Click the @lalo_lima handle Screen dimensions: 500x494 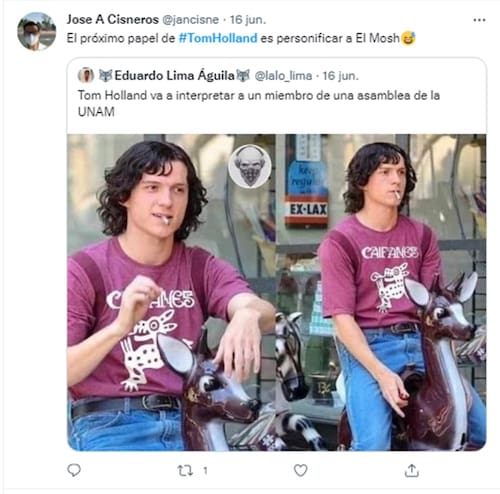(x=283, y=76)
